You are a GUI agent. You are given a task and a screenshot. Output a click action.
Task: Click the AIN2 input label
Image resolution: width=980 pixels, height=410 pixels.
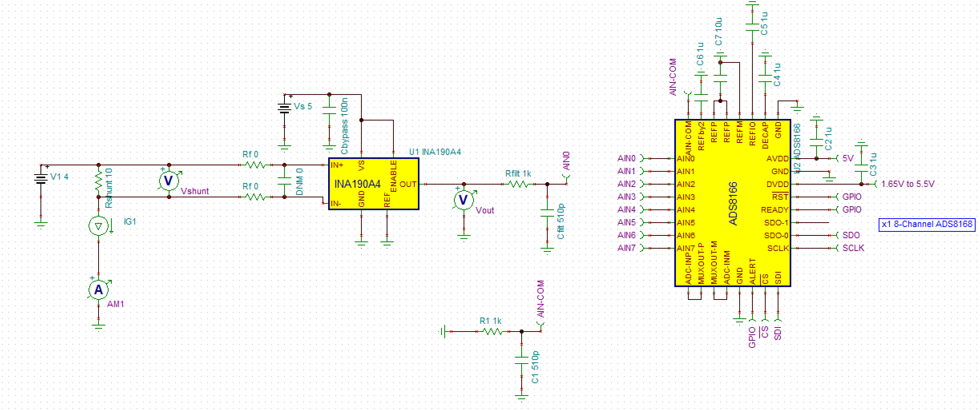point(627,184)
